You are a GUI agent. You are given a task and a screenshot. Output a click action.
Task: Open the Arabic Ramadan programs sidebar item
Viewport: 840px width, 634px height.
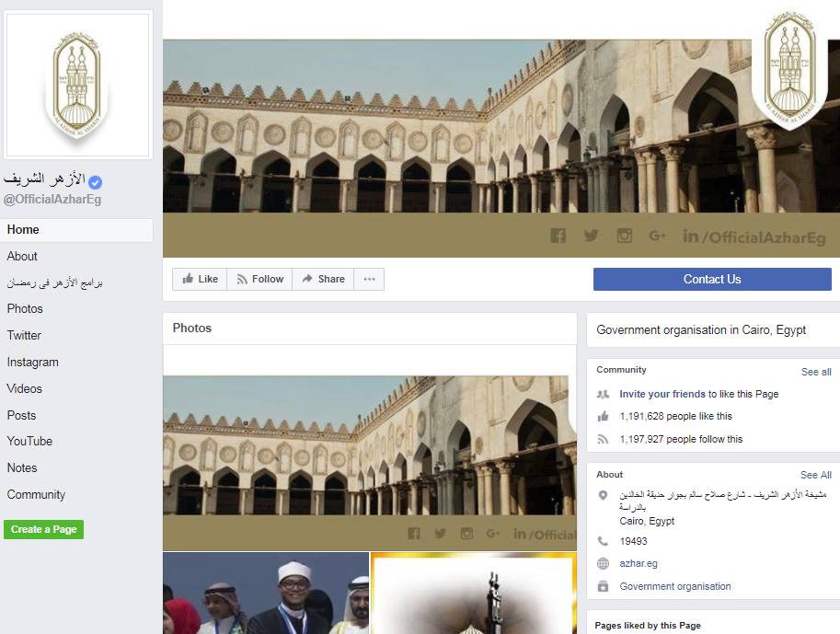[54, 283]
